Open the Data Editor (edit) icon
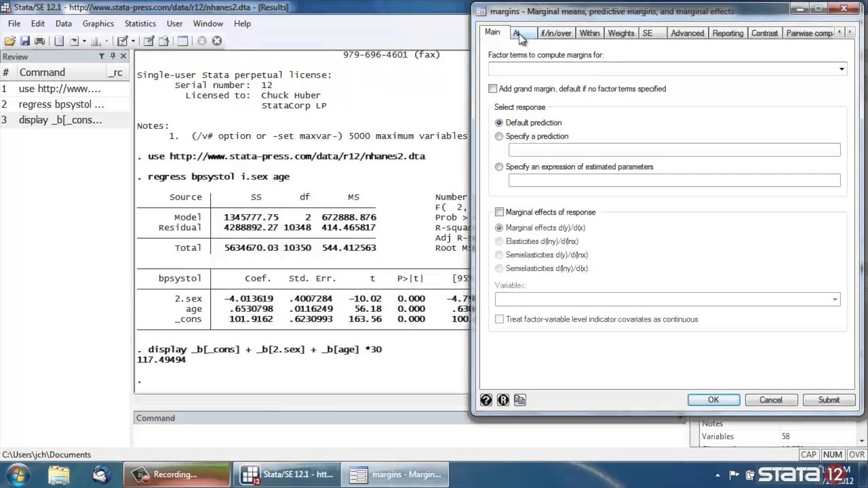This screenshot has width=868, height=488. [149, 41]
